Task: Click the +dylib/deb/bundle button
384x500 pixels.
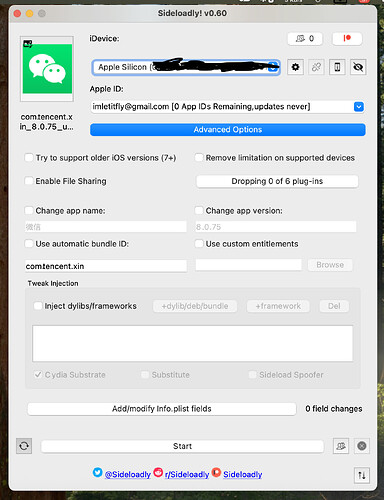Action: (195, 306)
